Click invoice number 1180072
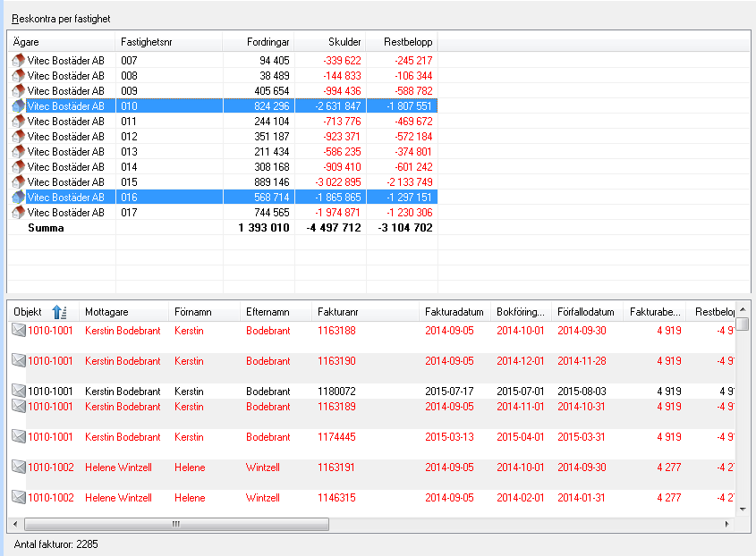756x556 pixels. pyautogui.click(x=336, y=391)
